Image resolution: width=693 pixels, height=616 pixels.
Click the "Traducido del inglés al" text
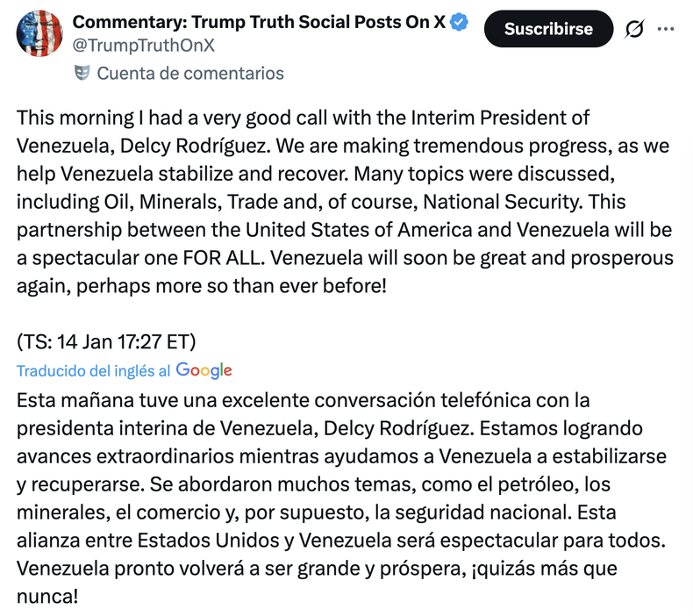pos(94,371)
